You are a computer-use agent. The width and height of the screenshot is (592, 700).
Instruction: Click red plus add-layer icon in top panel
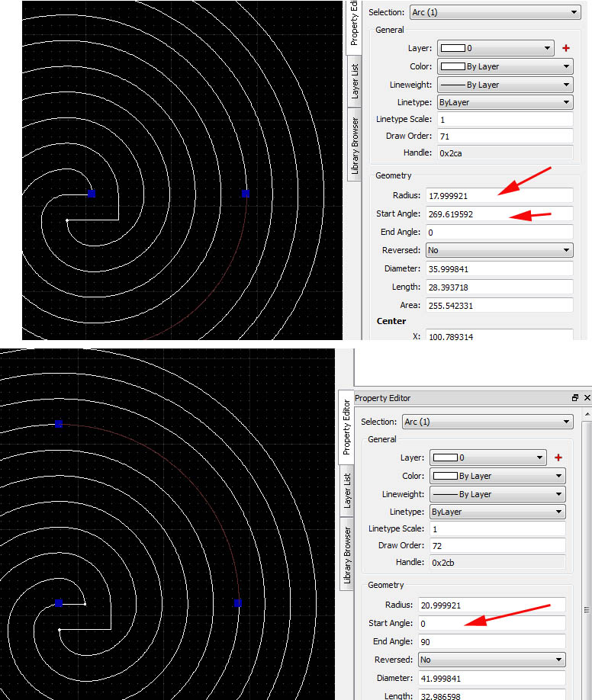[x=565, y=48]
